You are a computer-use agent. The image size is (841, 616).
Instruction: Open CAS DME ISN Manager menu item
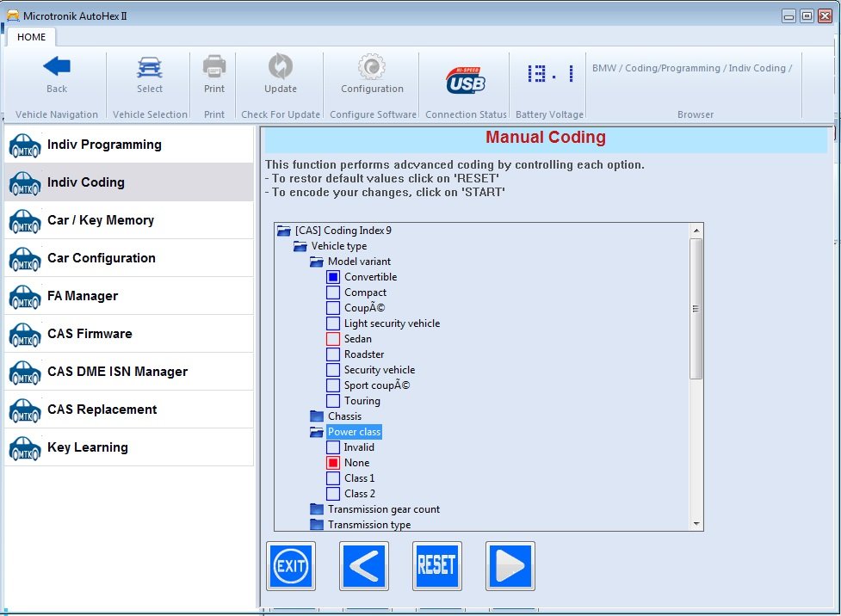click(x=129, y=372)
